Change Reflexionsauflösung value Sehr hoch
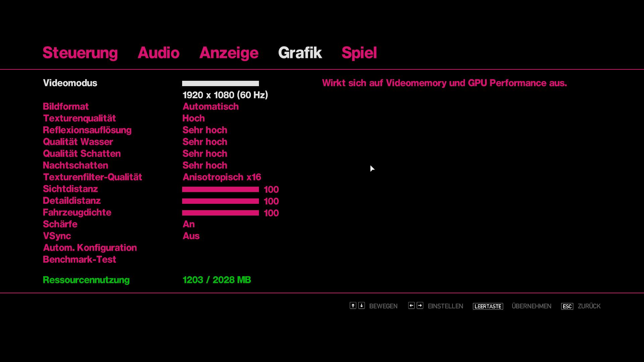This screenshot has height=362, width=644. (205, 130)
